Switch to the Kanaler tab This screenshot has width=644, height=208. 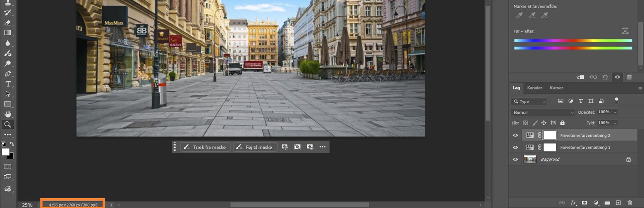coord(535,88)
